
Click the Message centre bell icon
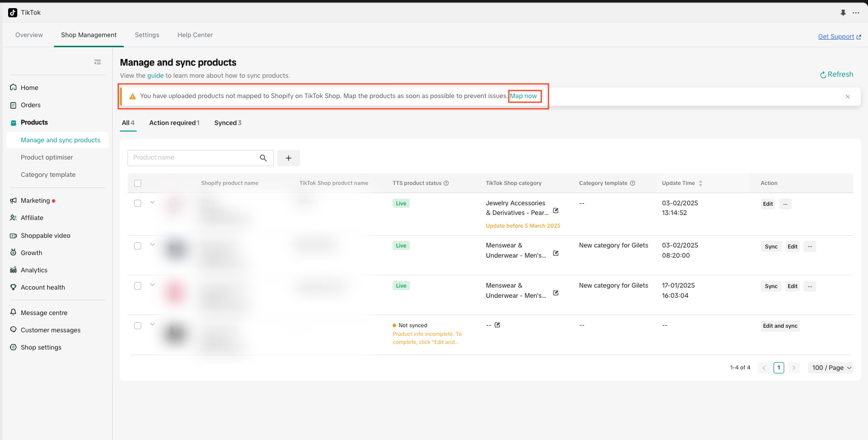pos(13,312)
